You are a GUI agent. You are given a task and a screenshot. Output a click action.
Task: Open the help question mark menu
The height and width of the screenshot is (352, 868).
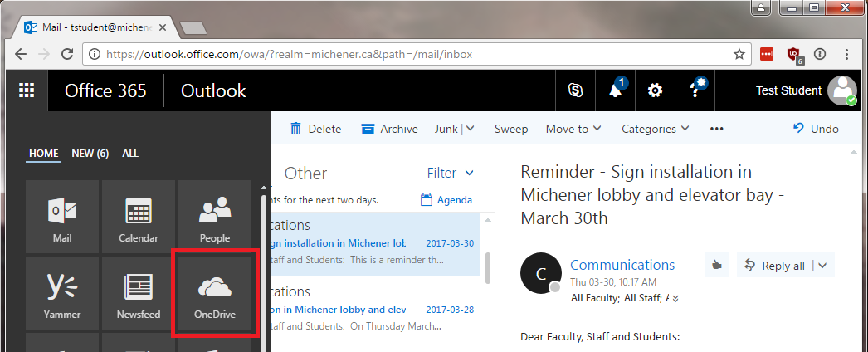(695, 90)
